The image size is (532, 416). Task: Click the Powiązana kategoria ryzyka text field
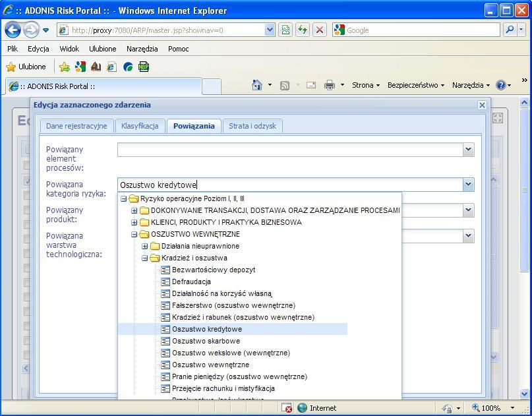(291, 185)
